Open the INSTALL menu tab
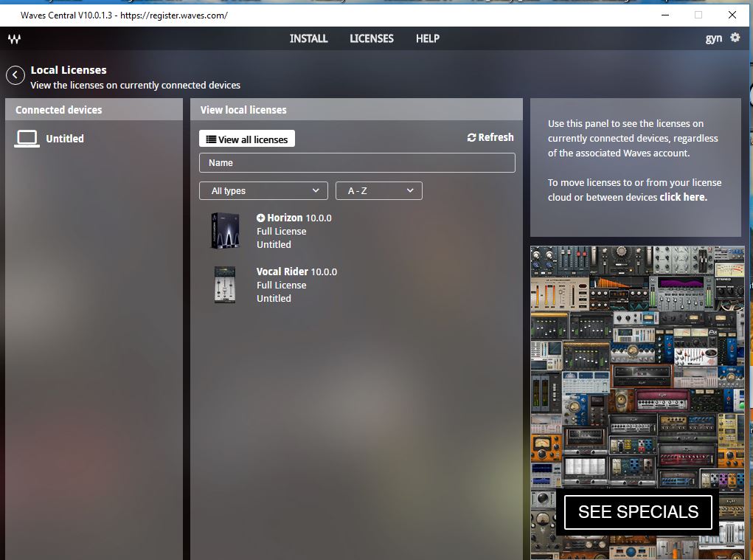 308,38
